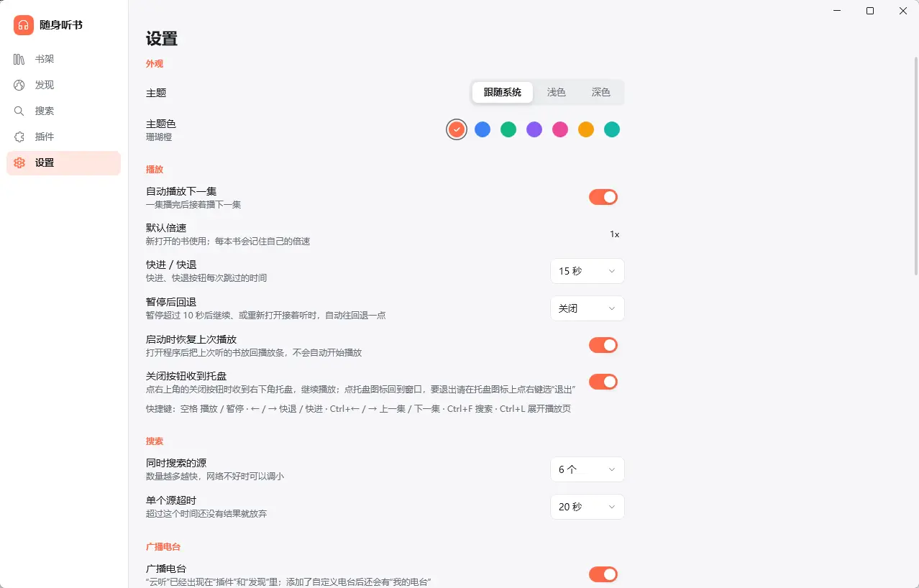The width and height of the screenshot is (919, 588).
Task: Click the 书架 bookshelf icon in sidebar
Action: tap(19, 59)
